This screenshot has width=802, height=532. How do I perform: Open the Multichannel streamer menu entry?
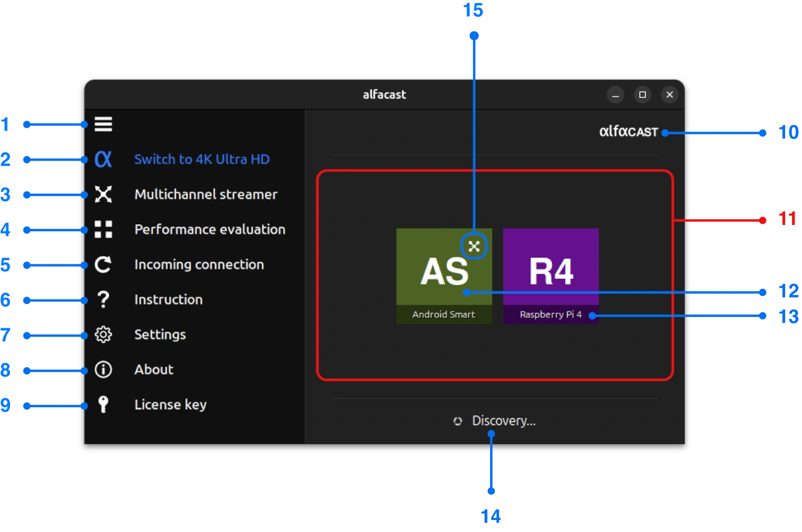click(206, 194)
